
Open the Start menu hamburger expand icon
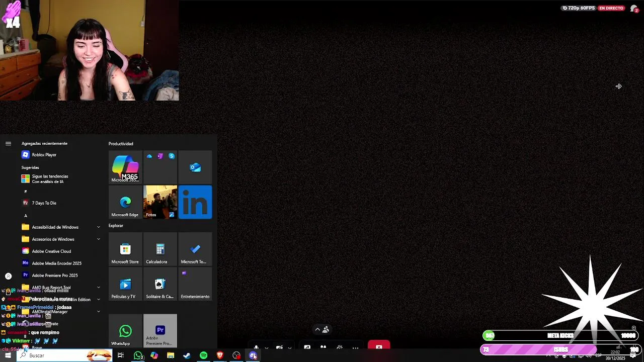[x=8, y=144]
